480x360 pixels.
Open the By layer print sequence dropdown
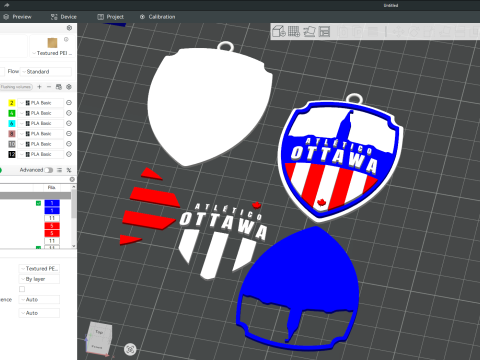(x=39, y=279)
